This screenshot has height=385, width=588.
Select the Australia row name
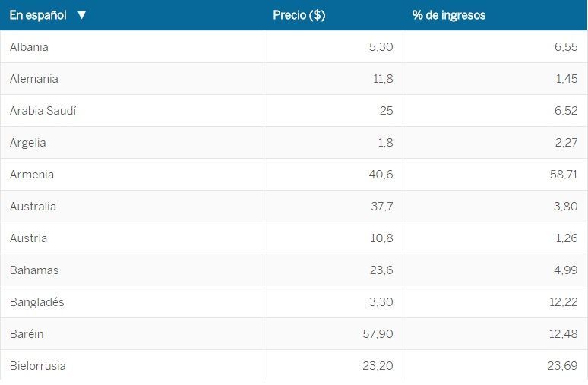(x=33, y=207)
